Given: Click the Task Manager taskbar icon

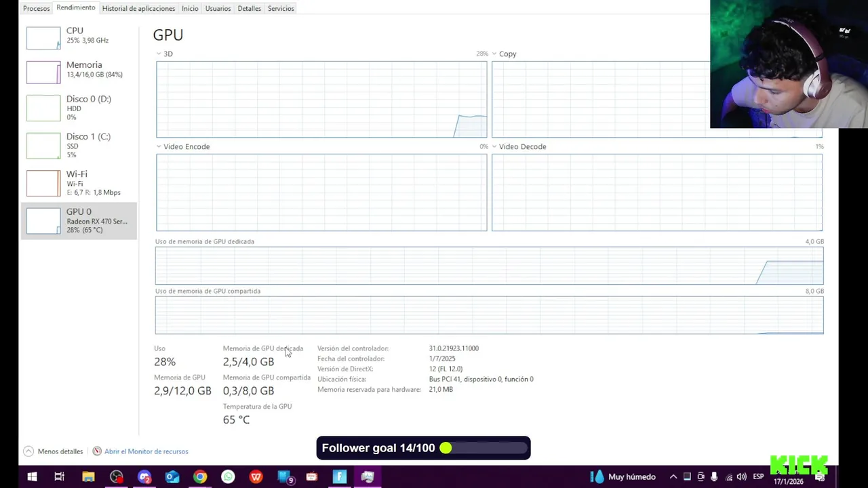Looking at the screenshot, I should click(x=368, y=477).
